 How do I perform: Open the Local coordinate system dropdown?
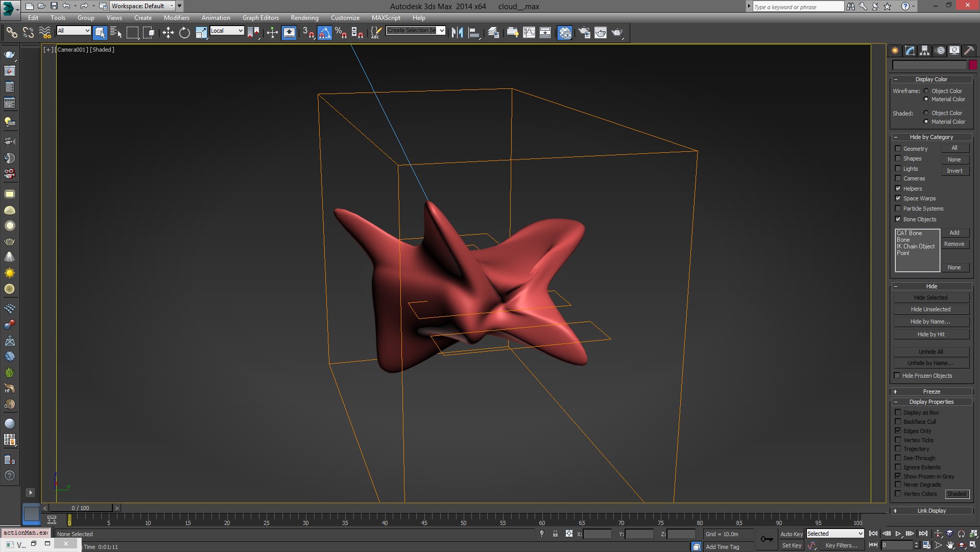[227, 31]
